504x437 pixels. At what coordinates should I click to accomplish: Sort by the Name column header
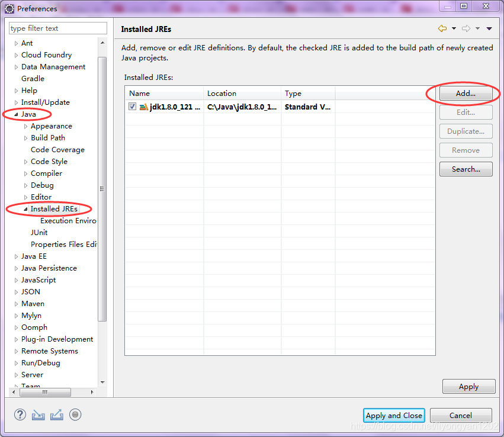point(164,94)
